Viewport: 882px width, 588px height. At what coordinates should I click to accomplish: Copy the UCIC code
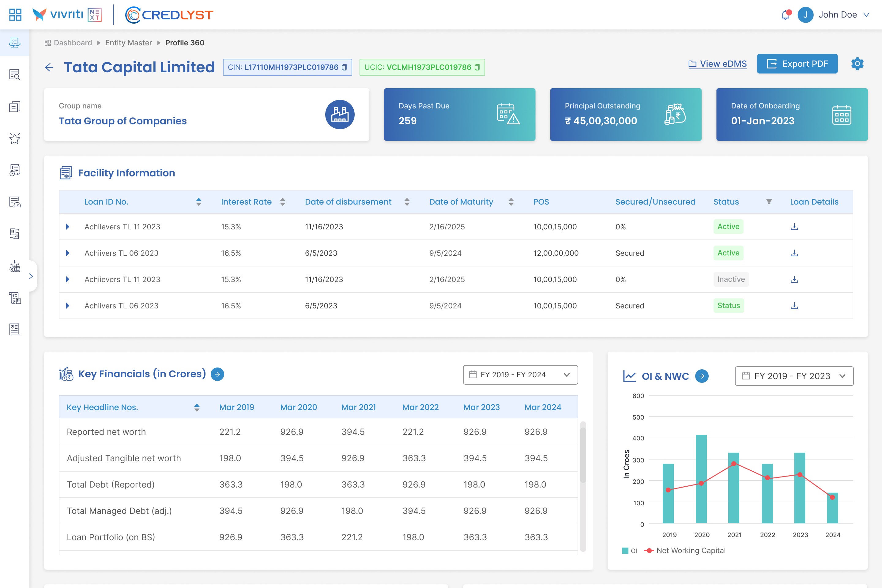coord(477,67)
